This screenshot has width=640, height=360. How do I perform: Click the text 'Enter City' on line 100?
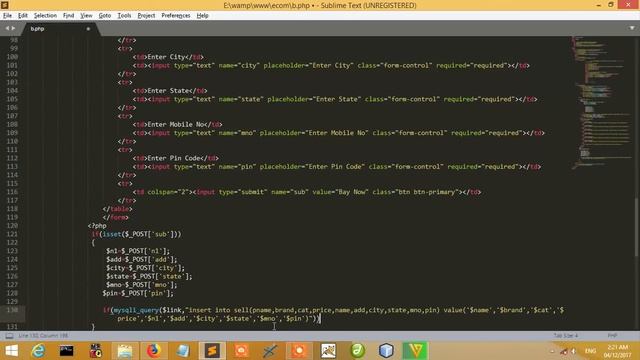pyautogui.click(x=166, y=57)
